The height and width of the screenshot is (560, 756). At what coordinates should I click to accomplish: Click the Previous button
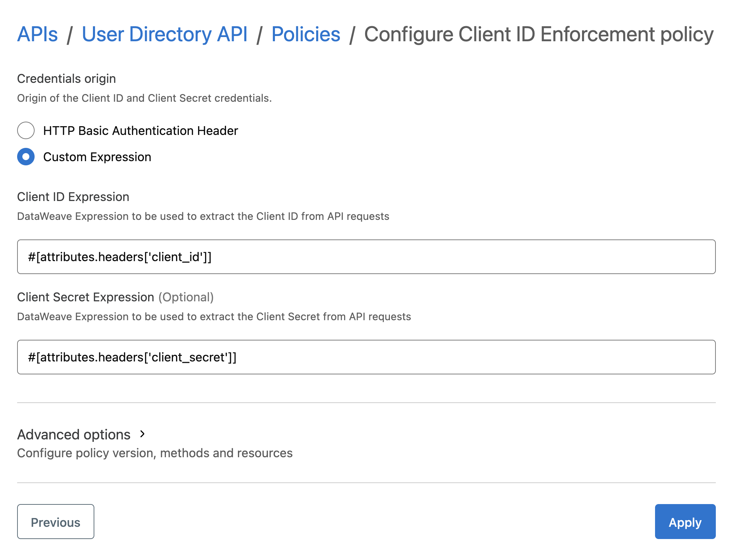coord(55,521)
